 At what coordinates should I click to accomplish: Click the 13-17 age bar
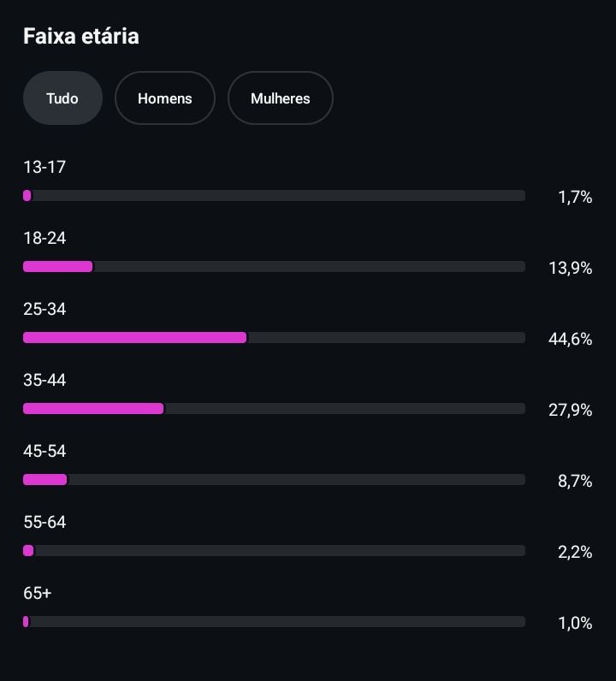coord(274,196)
